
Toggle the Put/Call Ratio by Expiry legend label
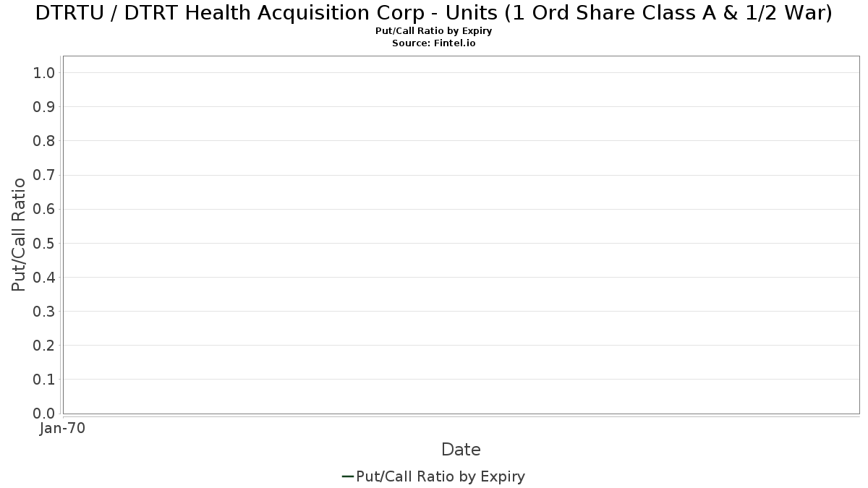pos(441,476)
